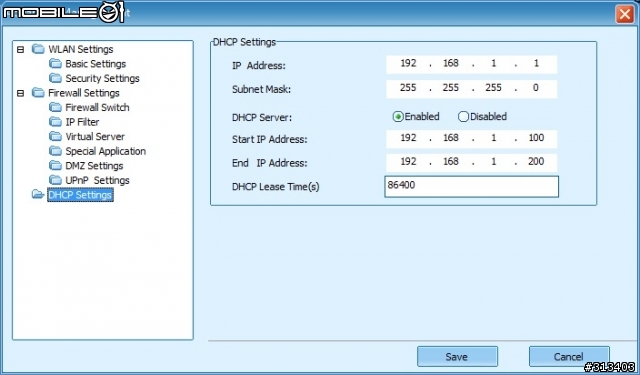Open UPnP Settings label in tree
This screenshot has height=375, width=640.
97,180
